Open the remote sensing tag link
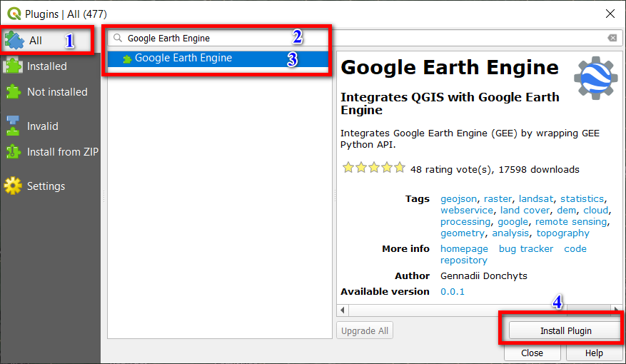This screenshot has height=364, width=626. tap(571, 222)
